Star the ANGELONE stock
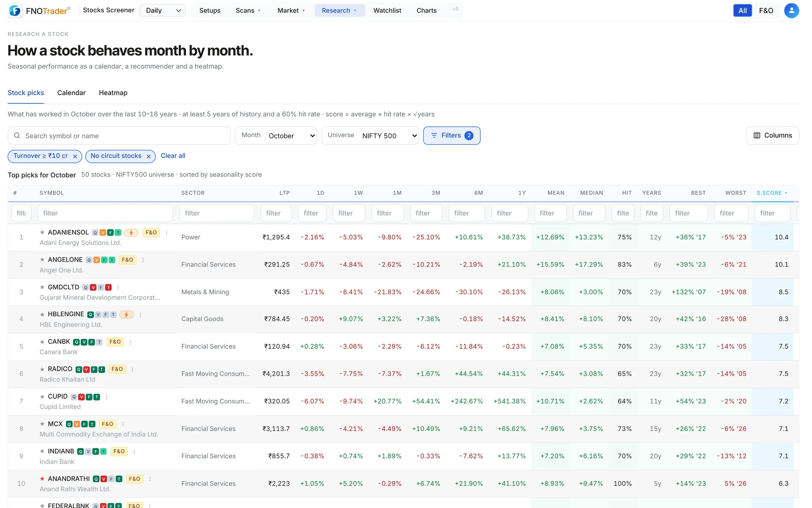The height and width of the screenshot is (508, 812). click(42, 260)
